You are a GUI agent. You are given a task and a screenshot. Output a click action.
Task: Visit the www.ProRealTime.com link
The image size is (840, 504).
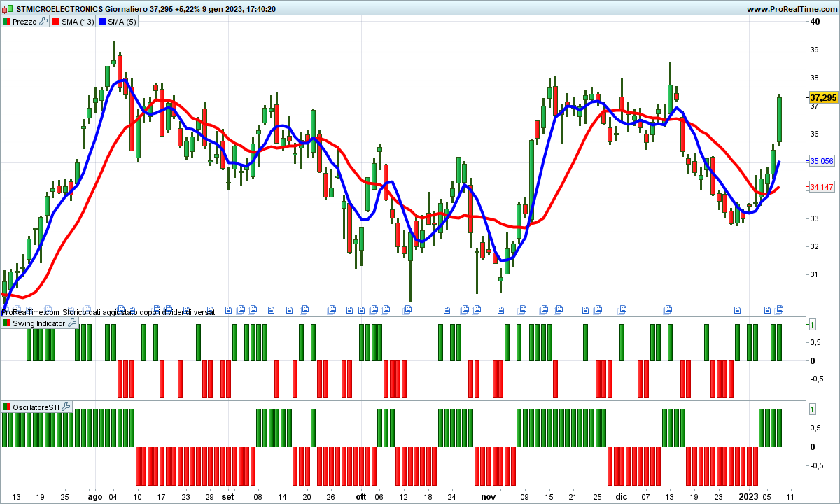792,9
